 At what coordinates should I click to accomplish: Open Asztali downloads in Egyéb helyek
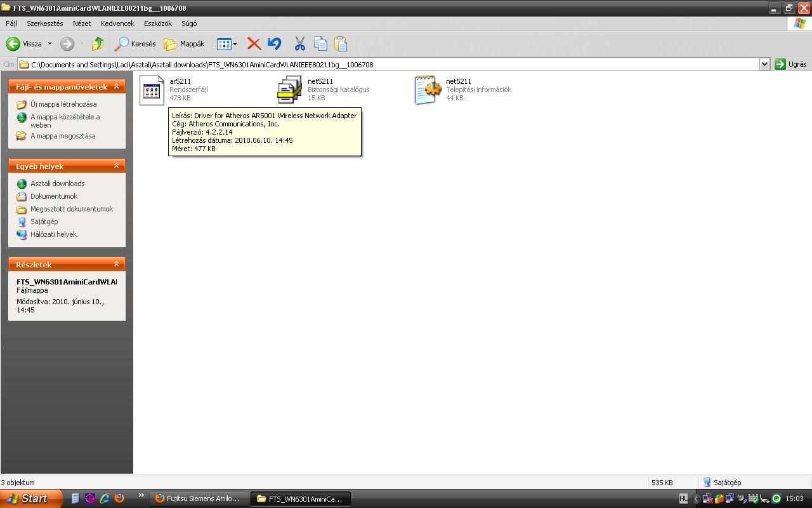[x=57, y=184]
